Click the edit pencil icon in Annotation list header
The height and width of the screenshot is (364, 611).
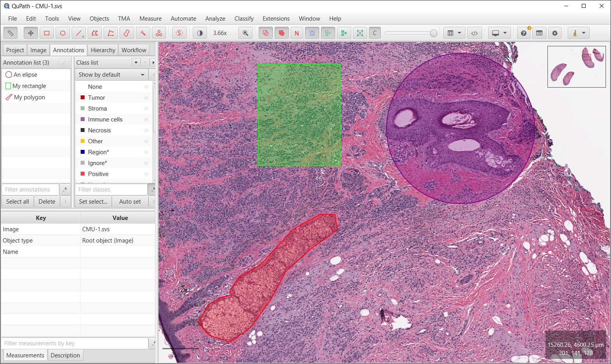[x=64, y=62]
